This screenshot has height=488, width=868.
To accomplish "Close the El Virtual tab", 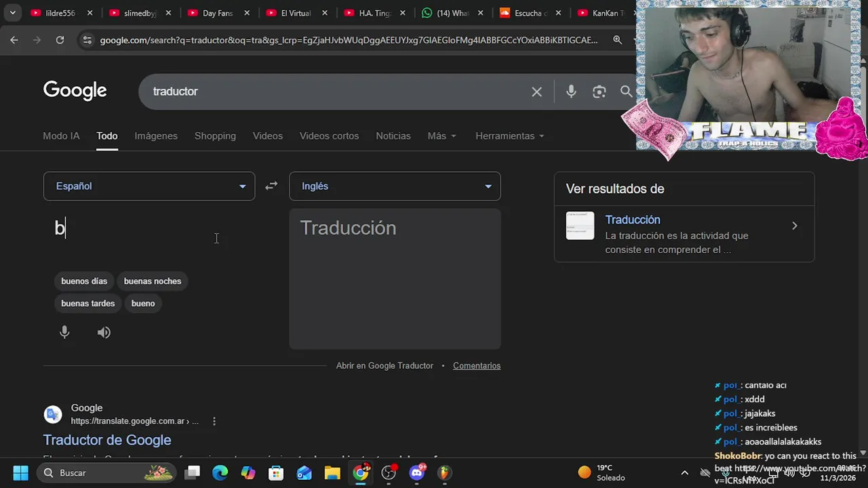I will (x=325, y=13).
